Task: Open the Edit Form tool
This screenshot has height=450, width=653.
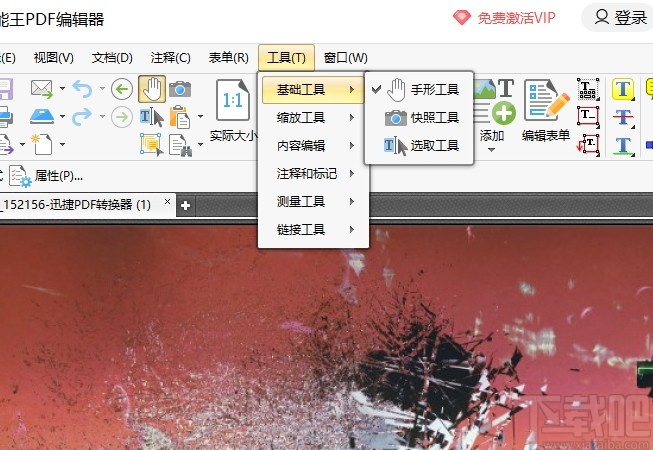Action: click(546, 111)
